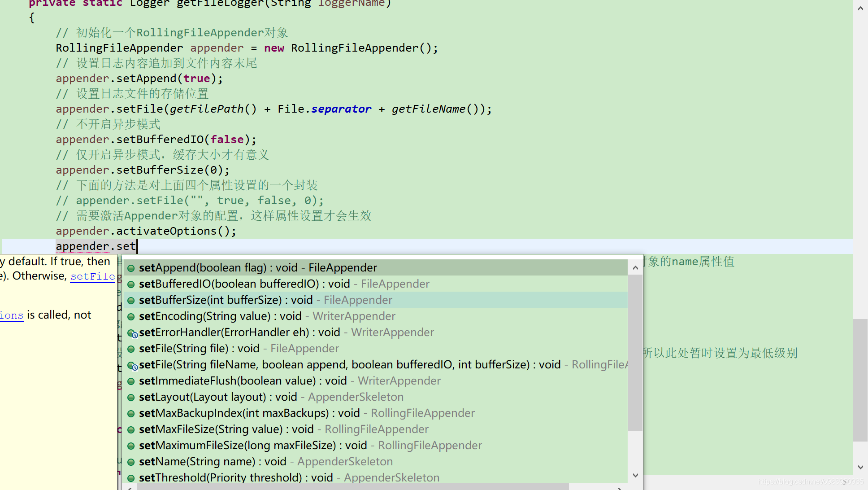The width and height of the screenshot is (868, 490).
Task: Click green method icon beside setName
Action: (131, 462)
